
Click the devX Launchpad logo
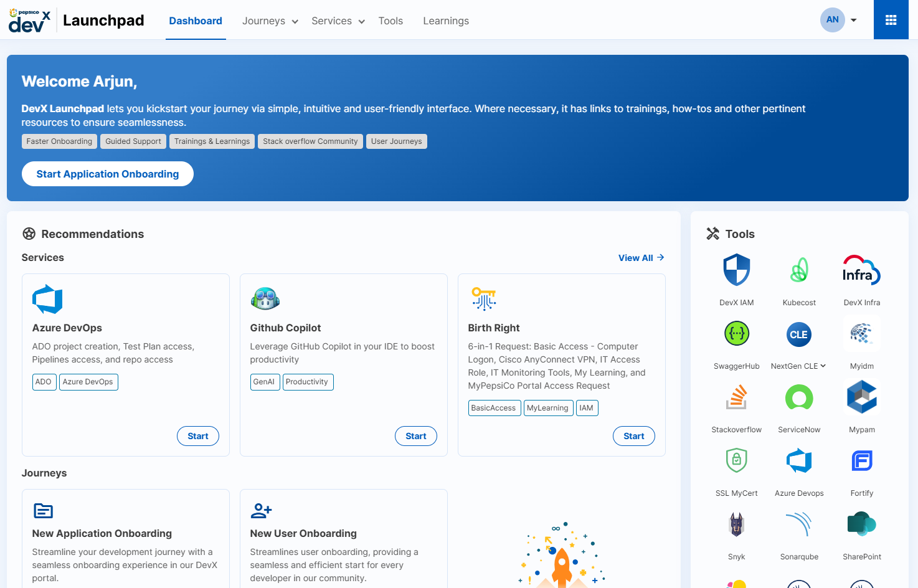(x=76, y=21)
